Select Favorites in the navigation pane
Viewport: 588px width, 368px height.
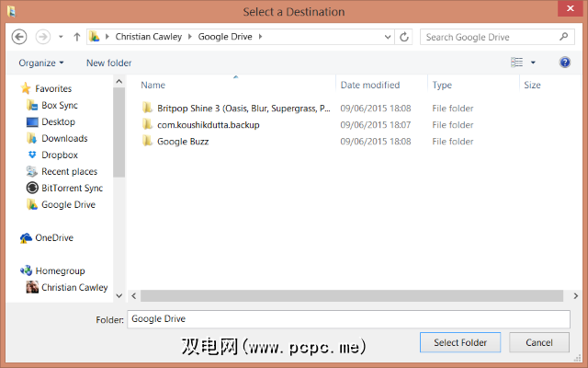point(53,88)
